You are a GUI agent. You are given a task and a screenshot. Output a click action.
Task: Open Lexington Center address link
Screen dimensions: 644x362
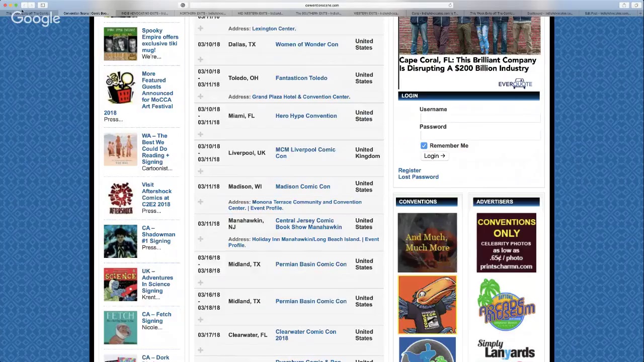(274, 29)
